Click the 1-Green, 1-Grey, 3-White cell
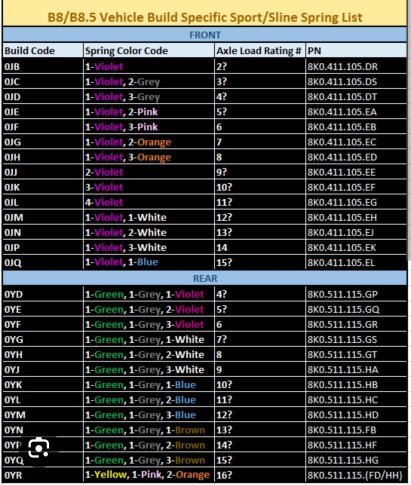The image size is (411, 485). [x=148, y=370]
